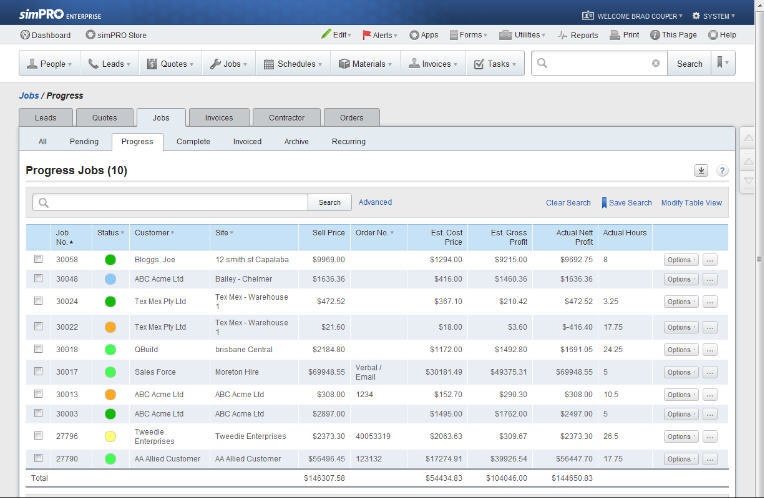Screen dimensions: 764x498
Task: Click the bookmark icon beside global Search
Action: point(722,63)
